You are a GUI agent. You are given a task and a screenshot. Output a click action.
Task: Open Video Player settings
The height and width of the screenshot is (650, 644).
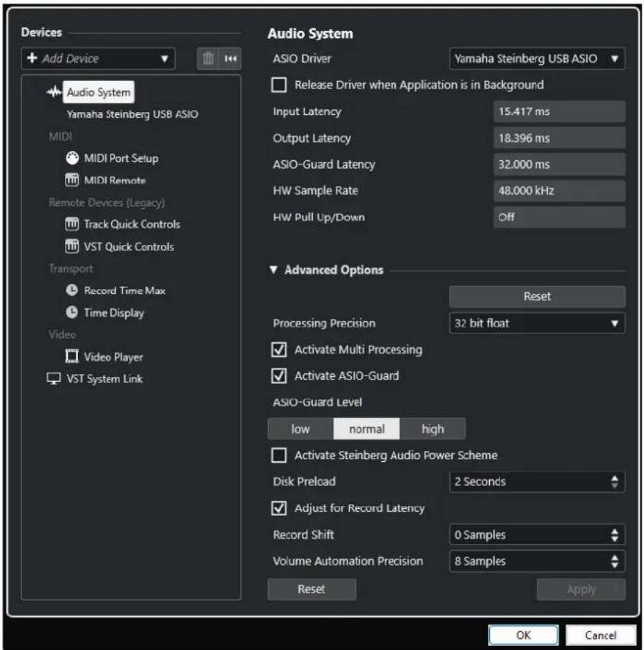tap(113, 357)
